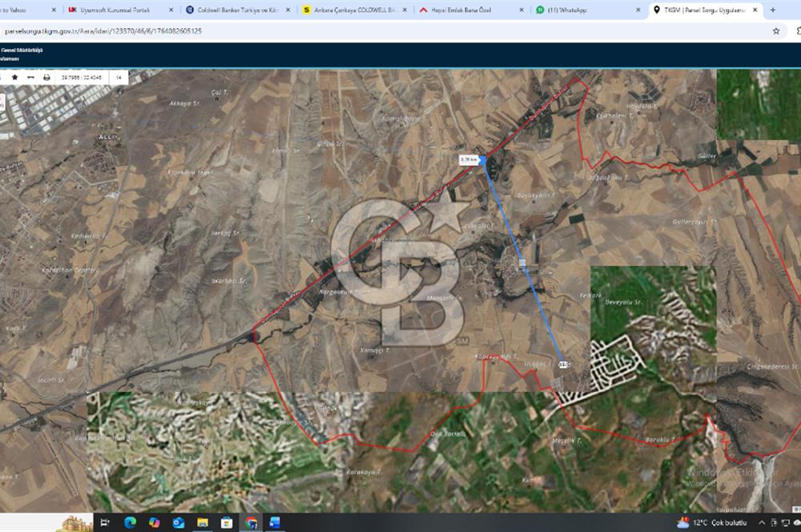Open Copilot from the taskbar
Viewport: 801px width, 532px height.
154,522
